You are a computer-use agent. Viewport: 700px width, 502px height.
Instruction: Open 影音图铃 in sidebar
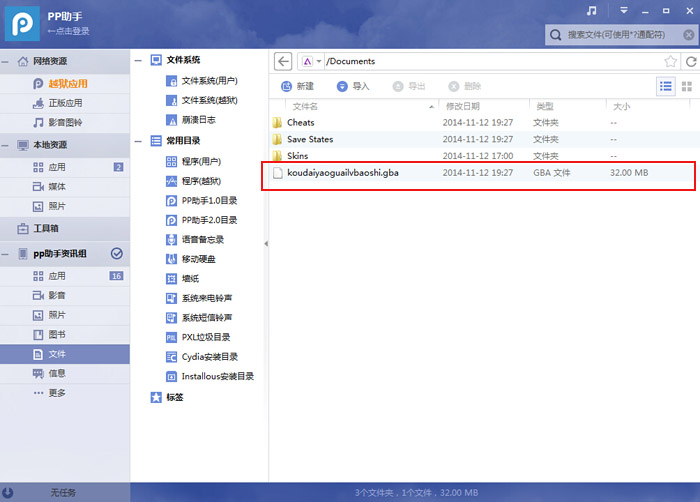pyautogui.click(x=65, y=122)
